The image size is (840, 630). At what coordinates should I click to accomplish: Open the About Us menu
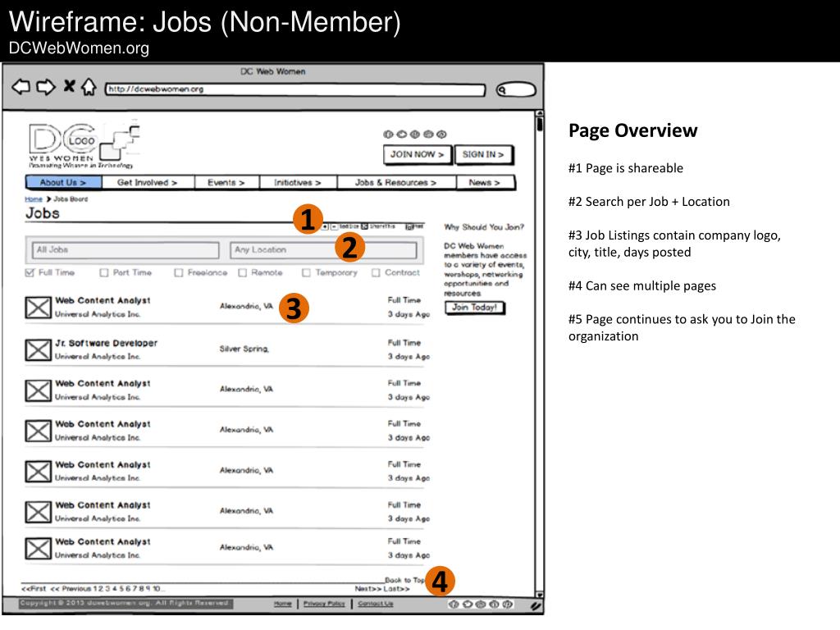pyautogui.click(x=63, y=183)
